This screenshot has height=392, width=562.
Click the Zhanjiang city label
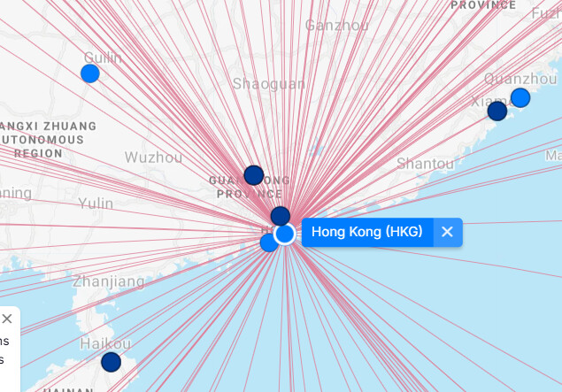tap(108, 281)
